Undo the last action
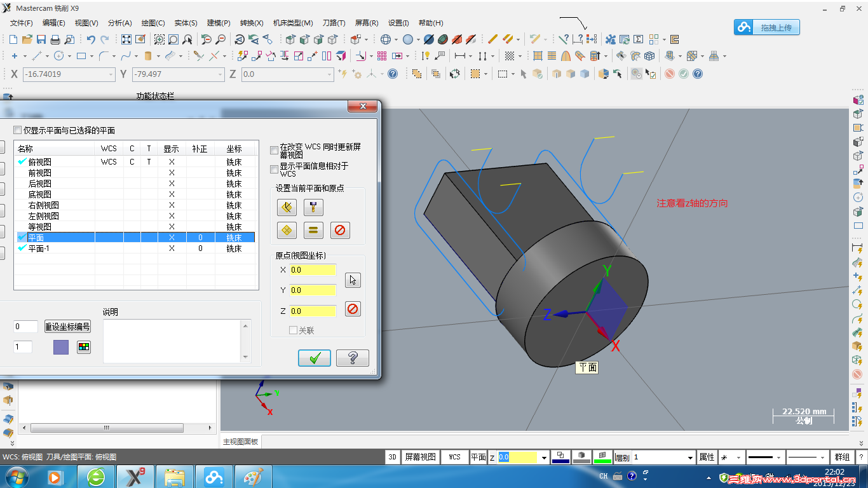Screen dimensions: 868x488 click(91, 39)
